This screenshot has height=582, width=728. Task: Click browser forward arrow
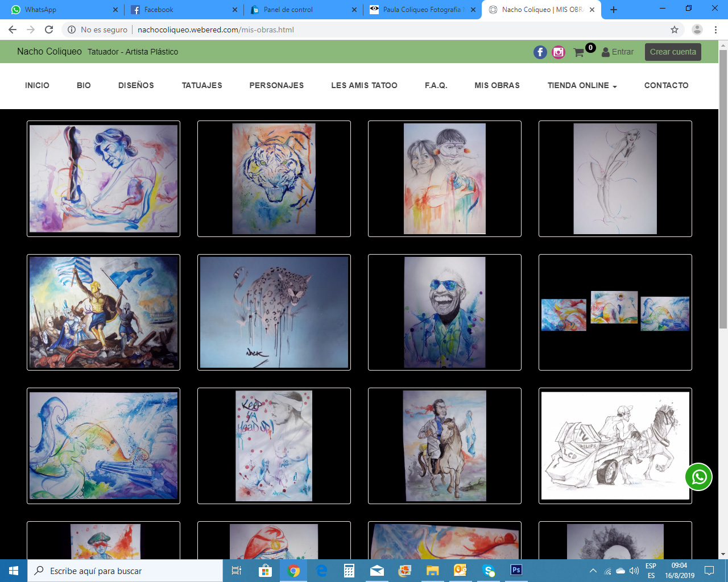click(31, 30)
